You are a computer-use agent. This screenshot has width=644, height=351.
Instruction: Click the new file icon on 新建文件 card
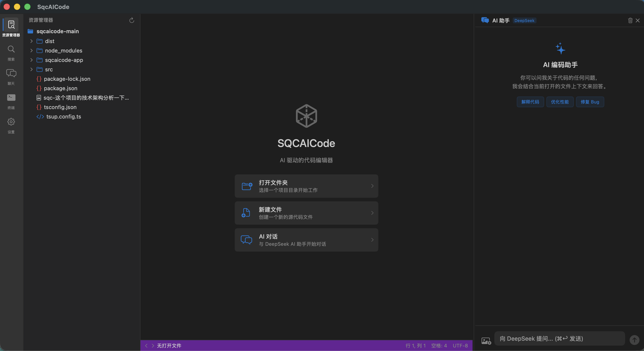pos(246,213)
